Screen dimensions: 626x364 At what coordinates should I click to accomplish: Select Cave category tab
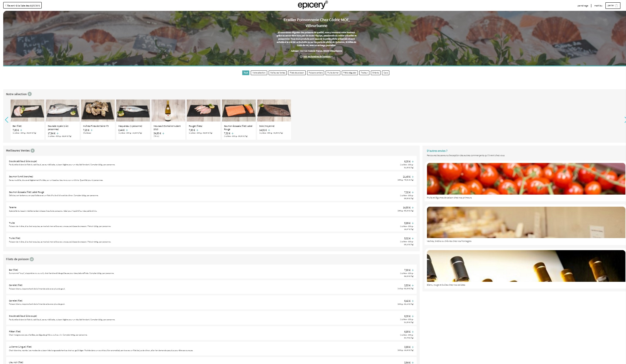point(386,73)
